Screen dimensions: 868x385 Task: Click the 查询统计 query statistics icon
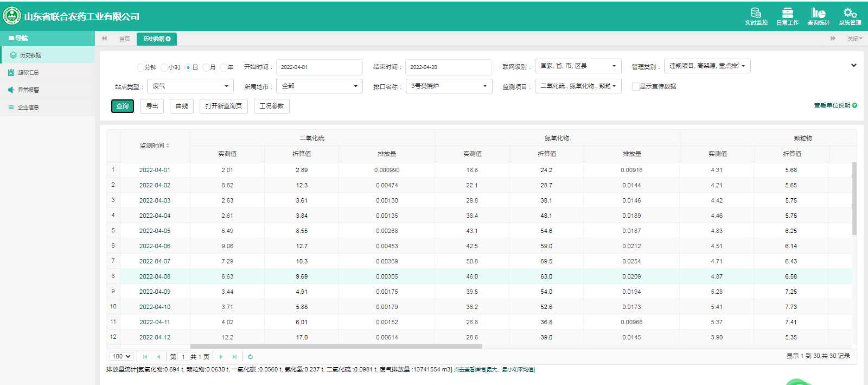[818, 16]
